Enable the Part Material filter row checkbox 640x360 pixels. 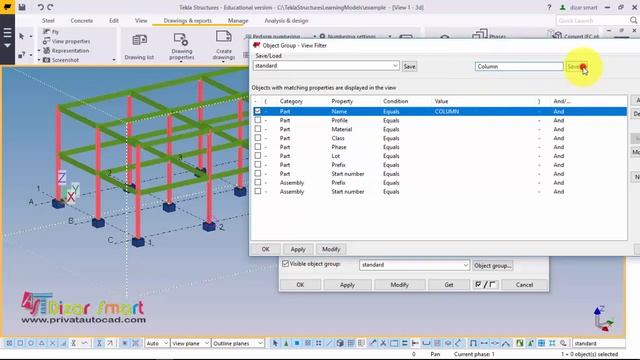[258, 129]
